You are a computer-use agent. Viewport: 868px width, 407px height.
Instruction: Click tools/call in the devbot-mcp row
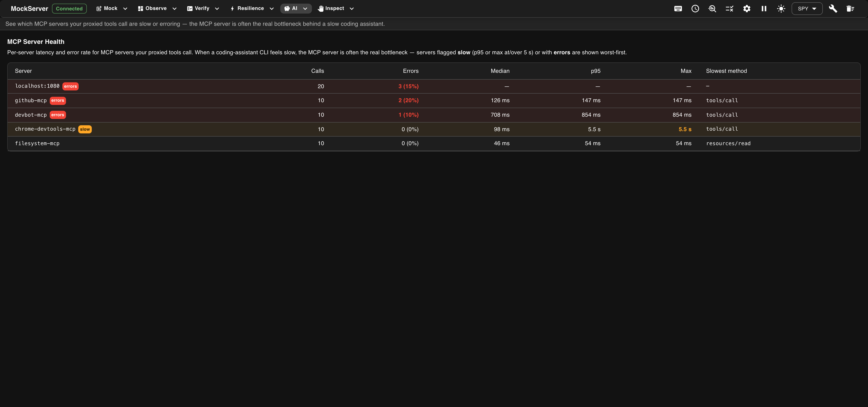[722, 115]
